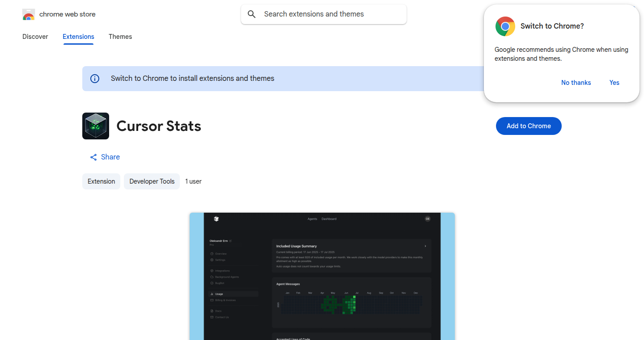The height and width of the screenshot is (340, 644).
Task: Open the Themes tab
Action: click(x=120, y=37)
